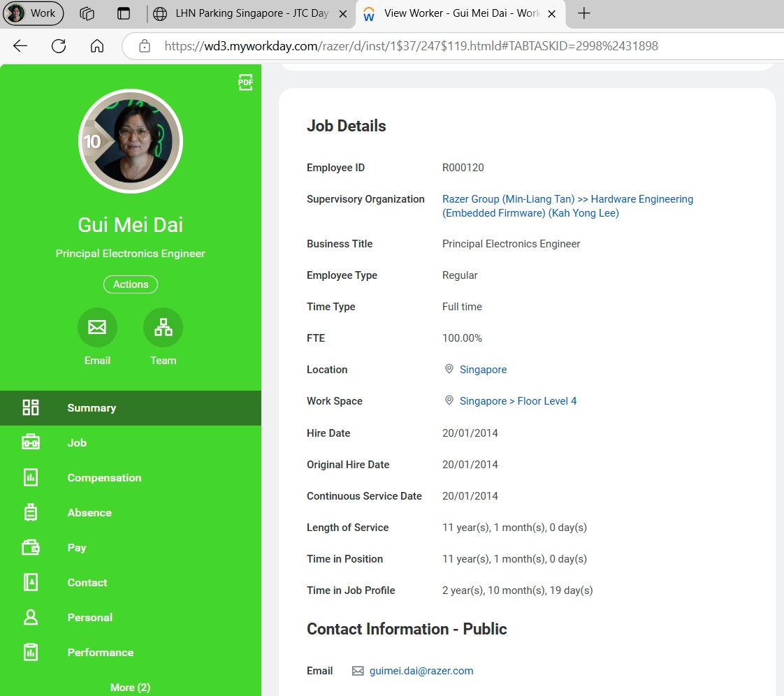Image resolution: width=784 pixels, height=696 pixels.
Task: Open the Team org chart icon
Action: pos(163,327)
